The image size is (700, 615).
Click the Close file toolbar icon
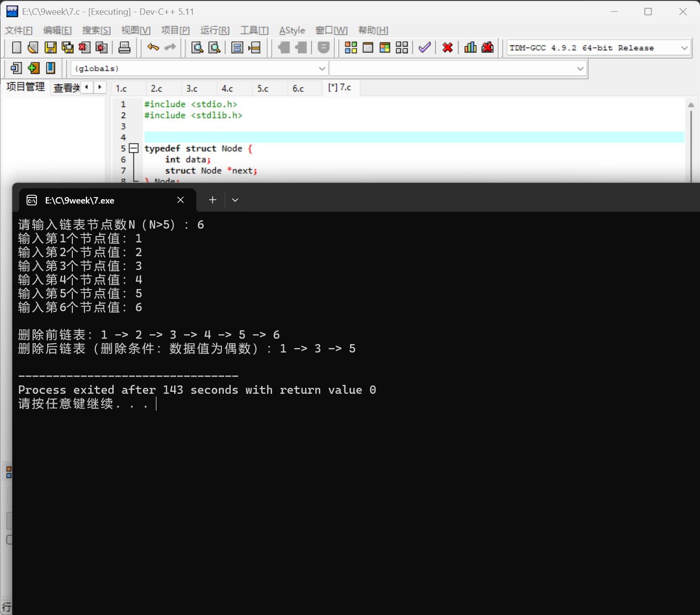pyautogui.click(x=85, y=48)
